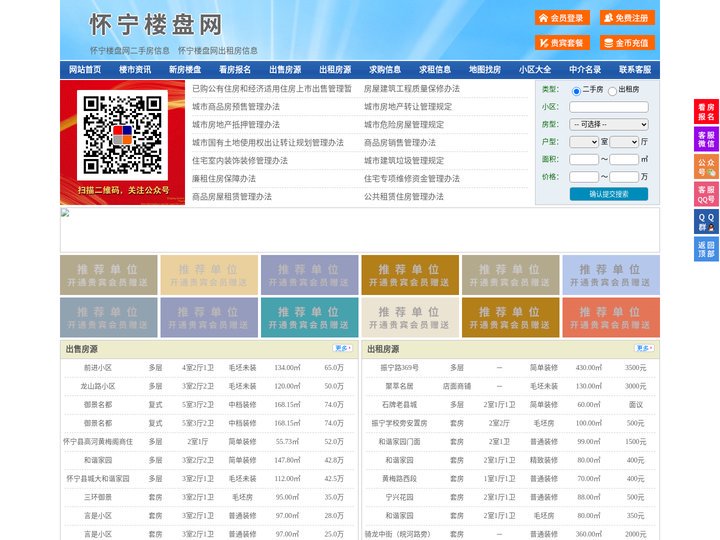Open the 求购信息 navigation item
Image resolution: width=720 pixels, height=540 pixels.
click(x=385, y=69)
